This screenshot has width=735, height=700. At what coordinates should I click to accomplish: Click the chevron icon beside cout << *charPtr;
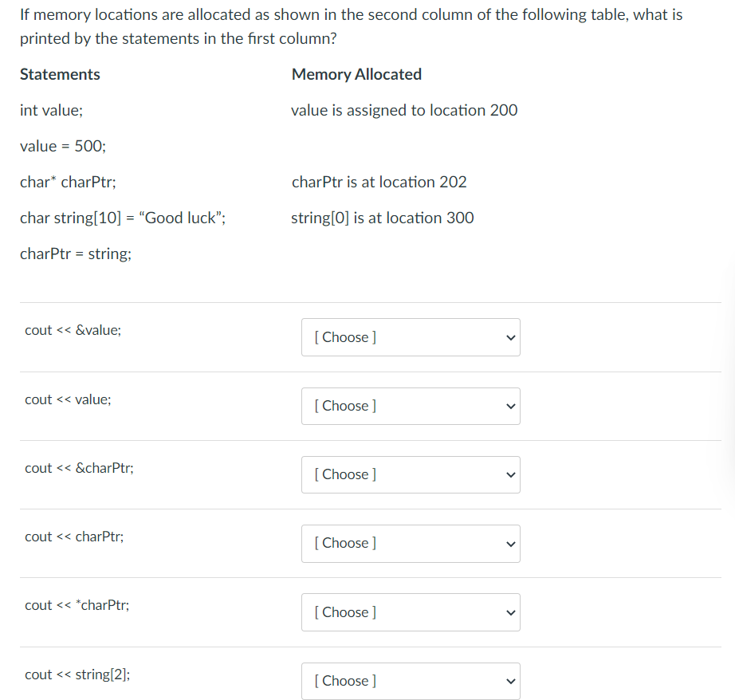(x=509, y=612)
